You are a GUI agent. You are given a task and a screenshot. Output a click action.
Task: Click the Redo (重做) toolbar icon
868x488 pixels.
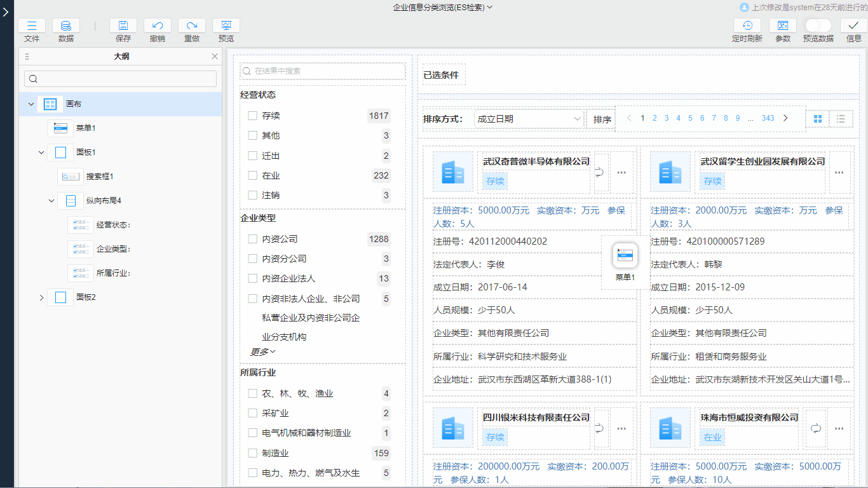[192, 26]
